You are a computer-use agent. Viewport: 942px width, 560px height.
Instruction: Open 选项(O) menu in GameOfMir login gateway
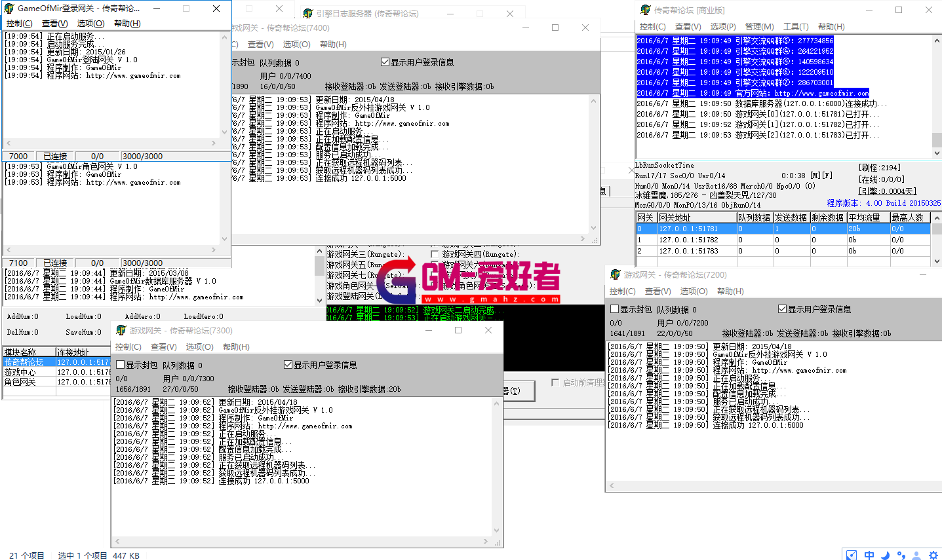[90, 24]
